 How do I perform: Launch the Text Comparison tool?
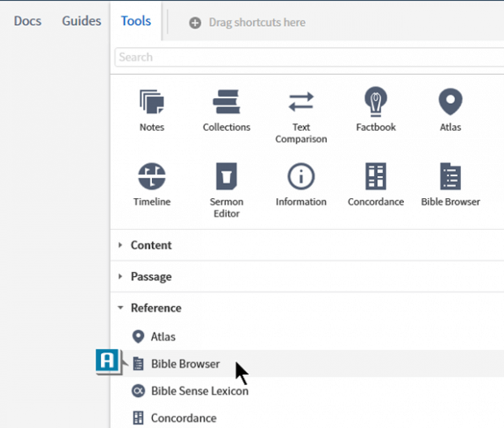pyautogui.click(x=301, y=103)
